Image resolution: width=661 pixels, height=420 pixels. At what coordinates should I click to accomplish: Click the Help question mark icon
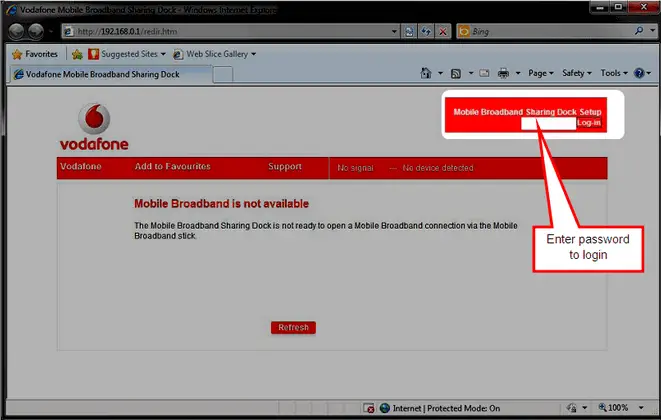[640, 73]
